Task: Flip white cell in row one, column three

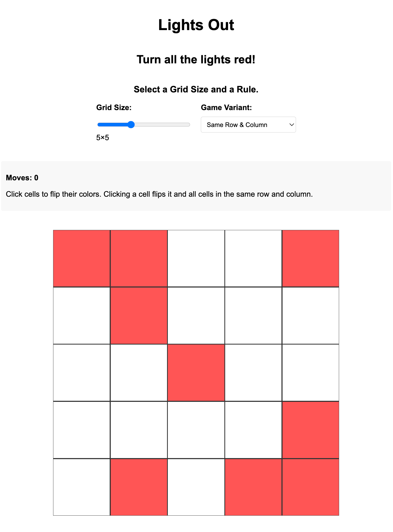Action: (x=196, y=258)
